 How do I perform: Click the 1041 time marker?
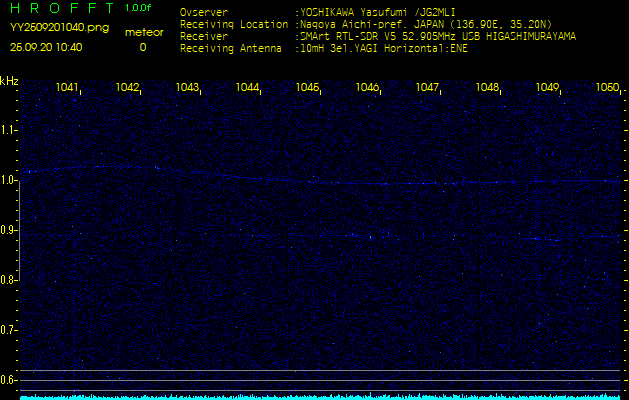click(67, 88)
